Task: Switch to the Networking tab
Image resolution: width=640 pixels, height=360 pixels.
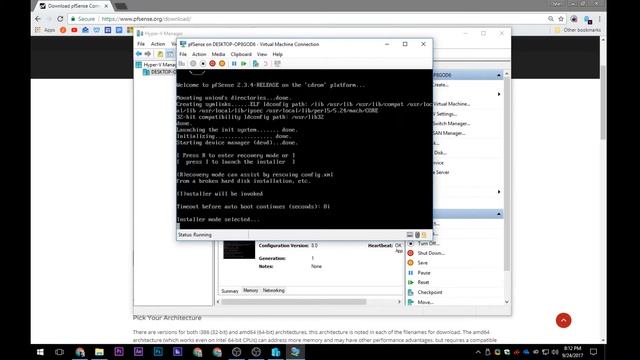Action: 273,291
